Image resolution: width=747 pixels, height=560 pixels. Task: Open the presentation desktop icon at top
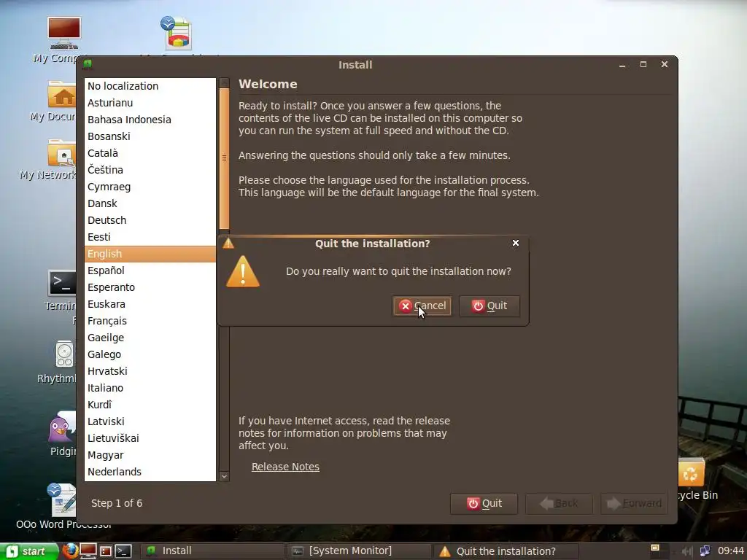point(177,33)
